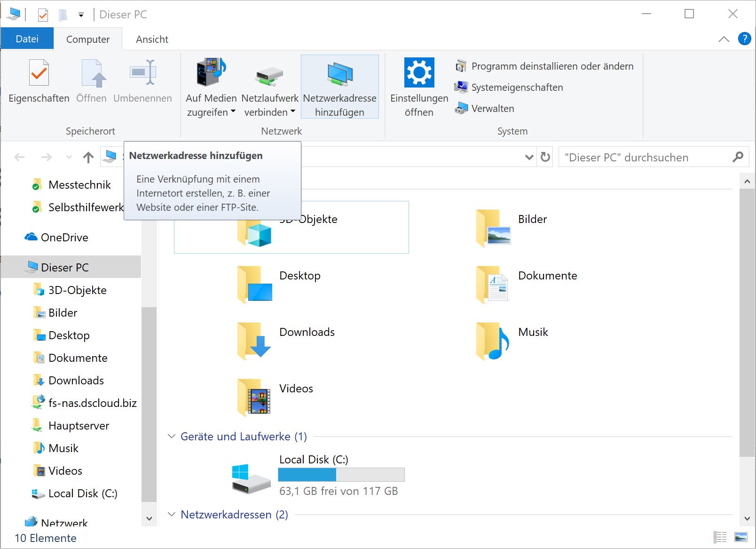Select Dieser PC in the navigation pane
Screen dimensions: 756x549
(x=71, y=268)
